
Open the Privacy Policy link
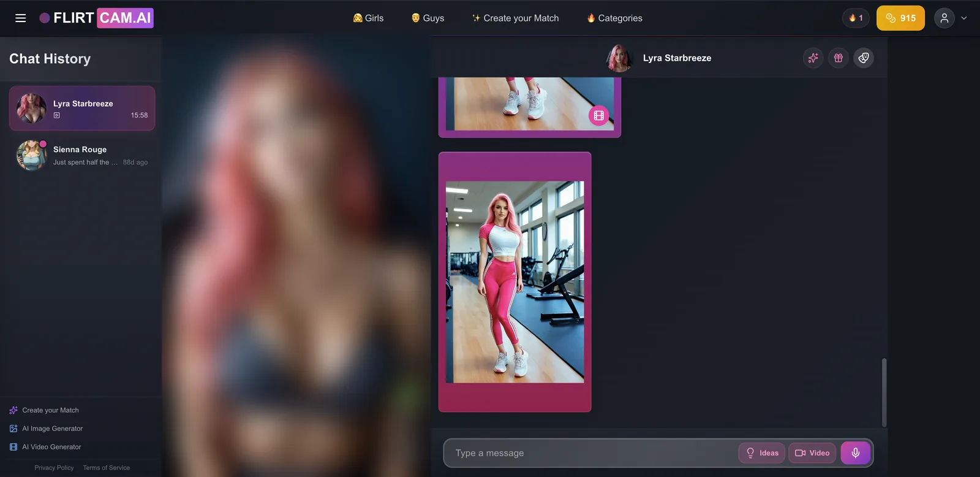point(54,468)
